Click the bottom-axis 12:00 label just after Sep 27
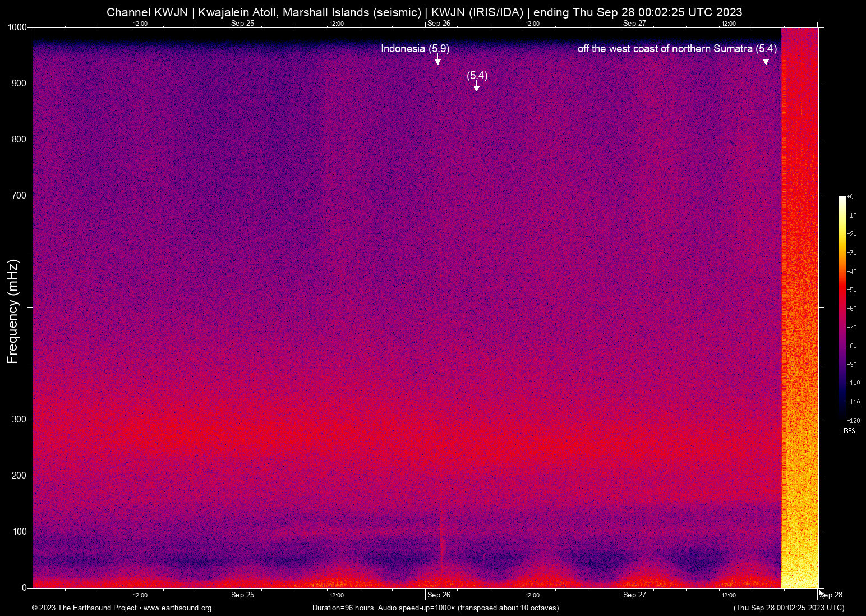Viewport: 866px width, 616px height. tap(729, 596)
